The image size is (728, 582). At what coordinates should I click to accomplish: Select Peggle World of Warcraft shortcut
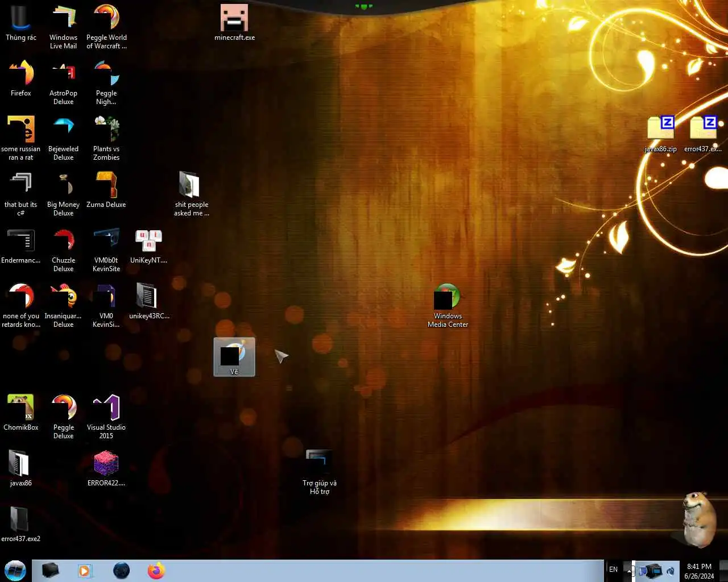point(106,27)
